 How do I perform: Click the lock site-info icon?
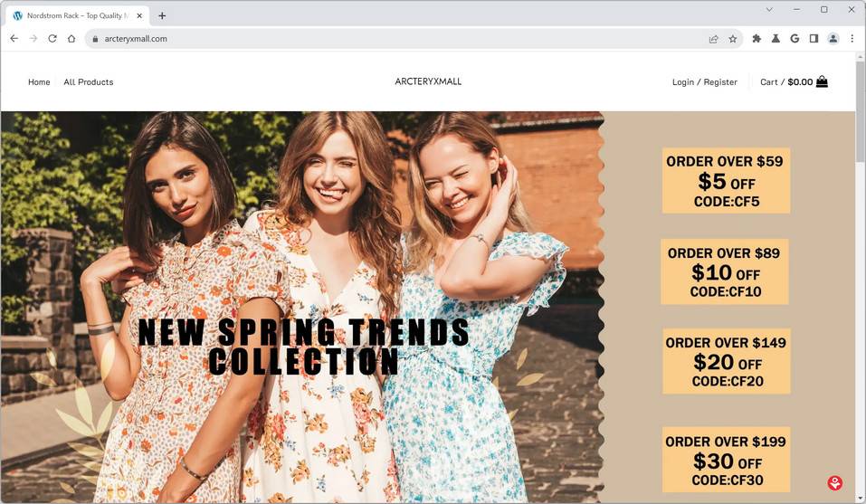pyautogui.click(x=95, y=39)
